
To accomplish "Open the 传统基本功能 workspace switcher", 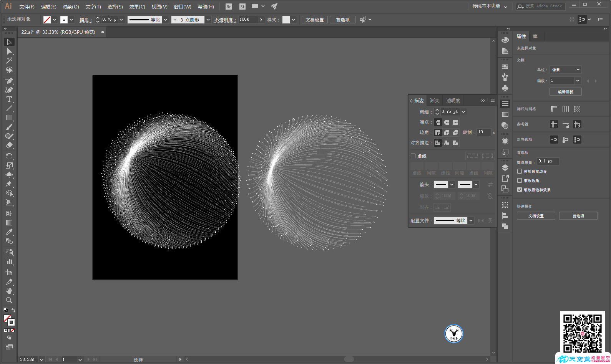I will tap(490, 7).
